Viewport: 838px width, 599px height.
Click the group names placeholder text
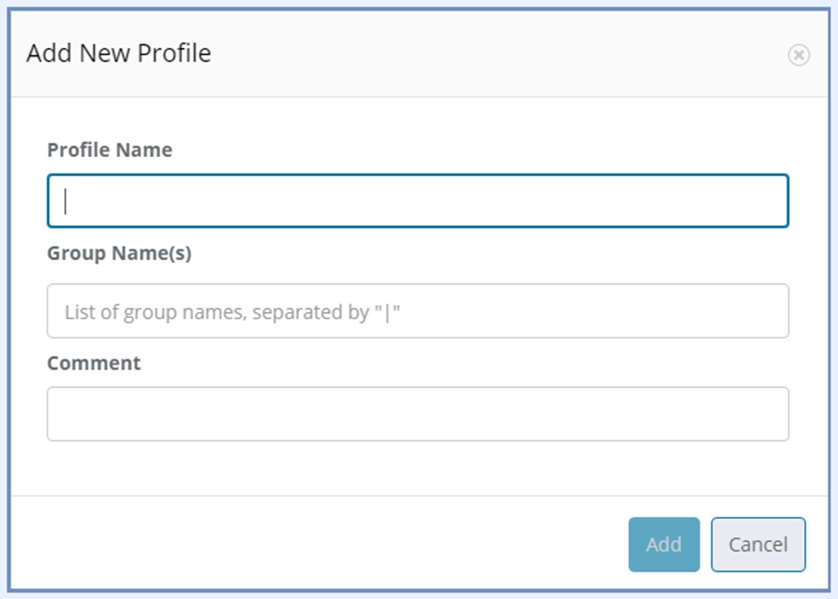click(239, 312)
